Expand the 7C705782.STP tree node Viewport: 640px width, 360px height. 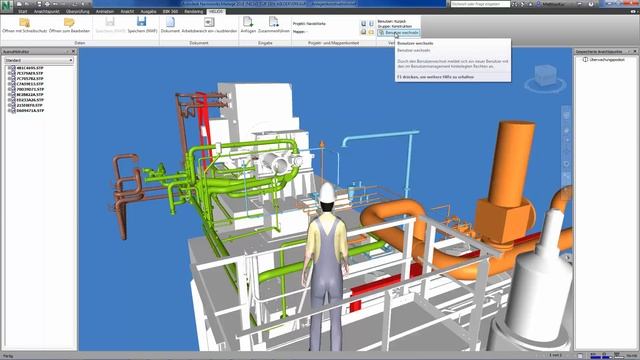(x=9, y=79)
